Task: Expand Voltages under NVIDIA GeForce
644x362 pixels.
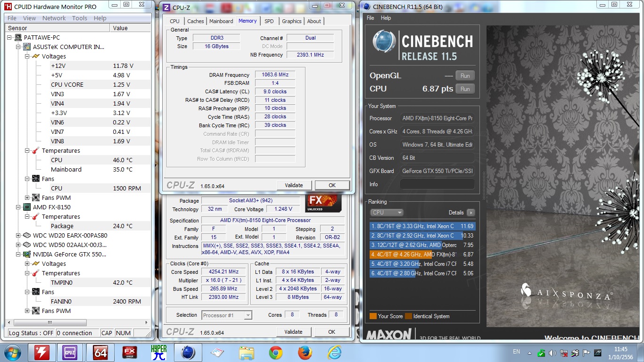Action: coord(27,263)
